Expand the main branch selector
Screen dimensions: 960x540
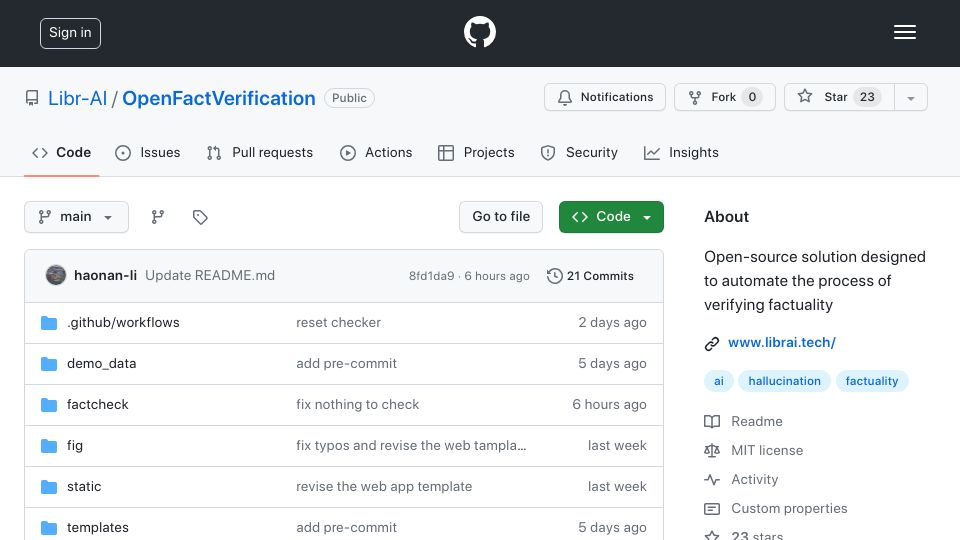point(77,217)
